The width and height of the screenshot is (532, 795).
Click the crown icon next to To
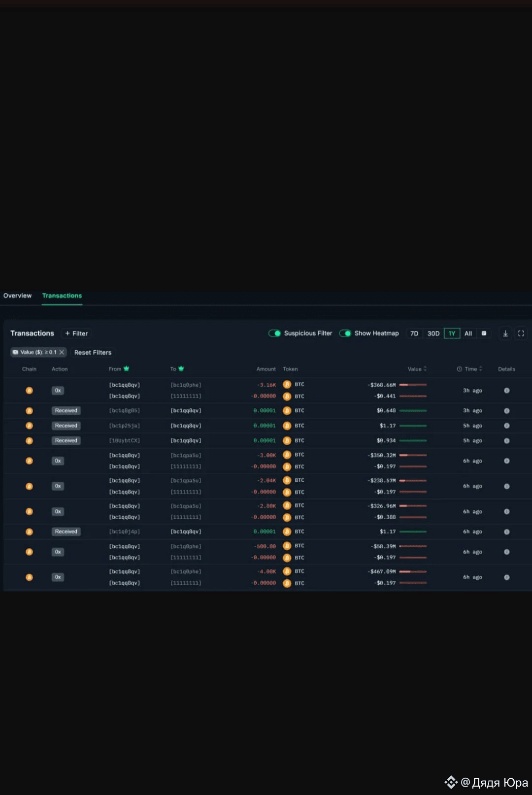coord(181,368)
